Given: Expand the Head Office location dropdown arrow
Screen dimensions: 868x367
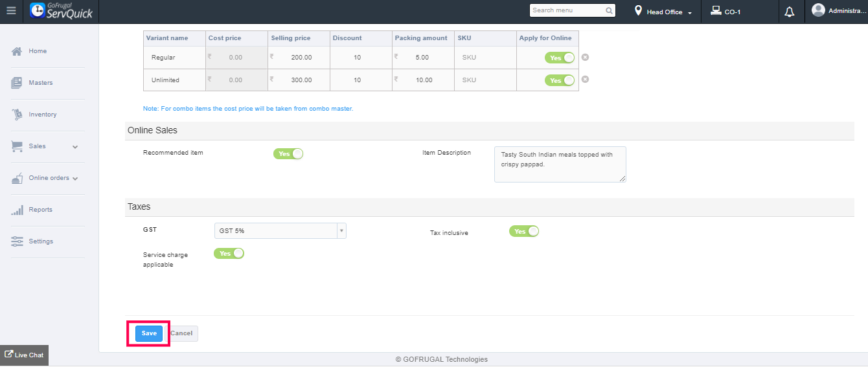Looking at the screenshot, I should [x=690, y=13].
